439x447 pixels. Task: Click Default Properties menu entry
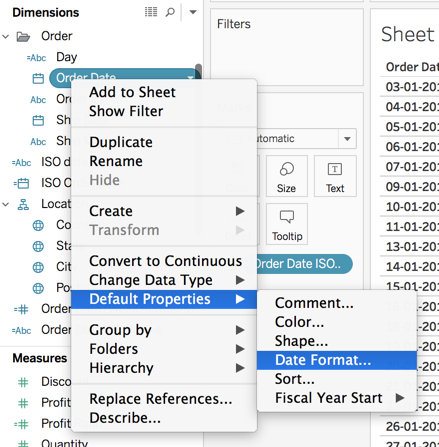pos(164,299)
